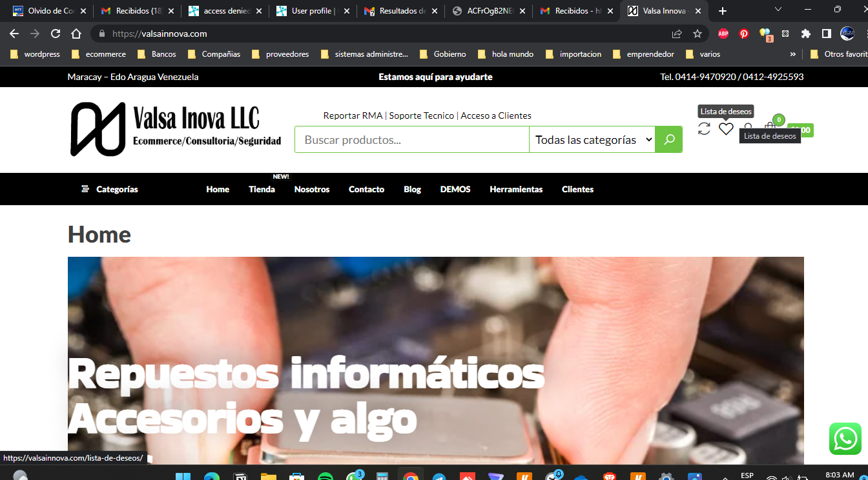This screenshot has width=868, height=480.
Task: Switch to the User profile tab
Action: 313,11
